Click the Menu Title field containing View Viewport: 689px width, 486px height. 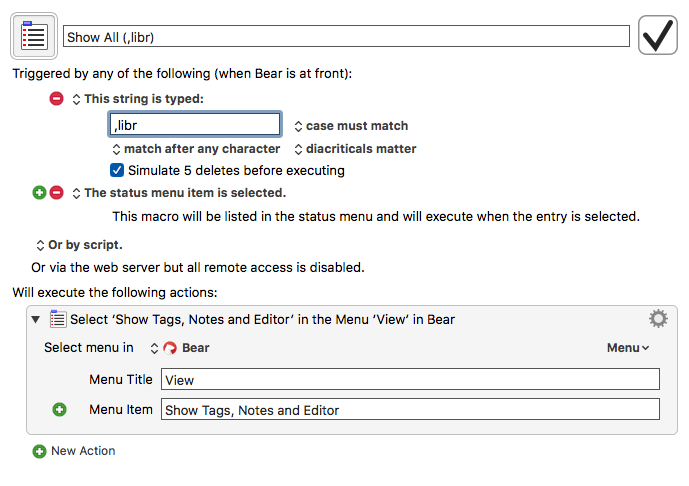click(410, 379)
